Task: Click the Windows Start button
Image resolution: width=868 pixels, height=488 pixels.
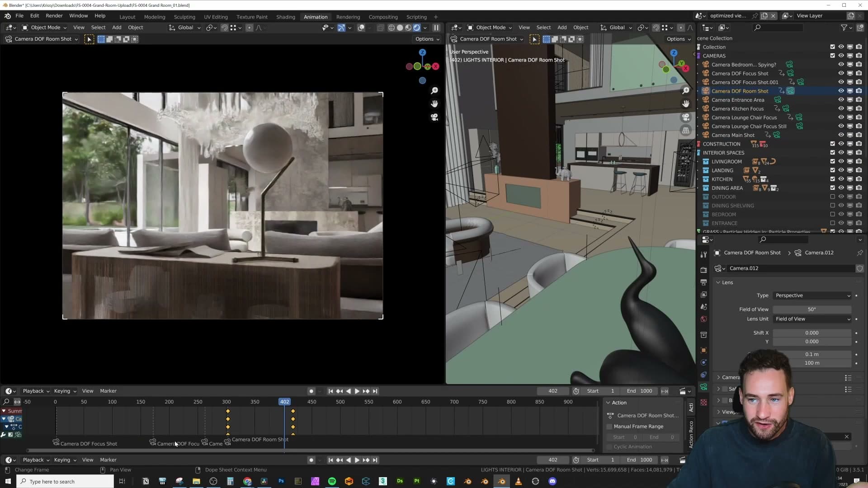Action: (x=8, y=481)
